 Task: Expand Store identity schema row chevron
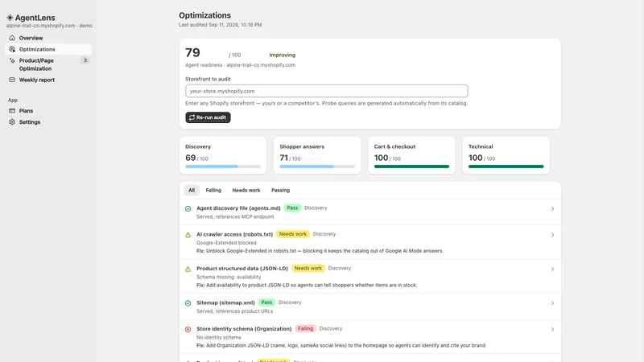[x=552, y=330]
